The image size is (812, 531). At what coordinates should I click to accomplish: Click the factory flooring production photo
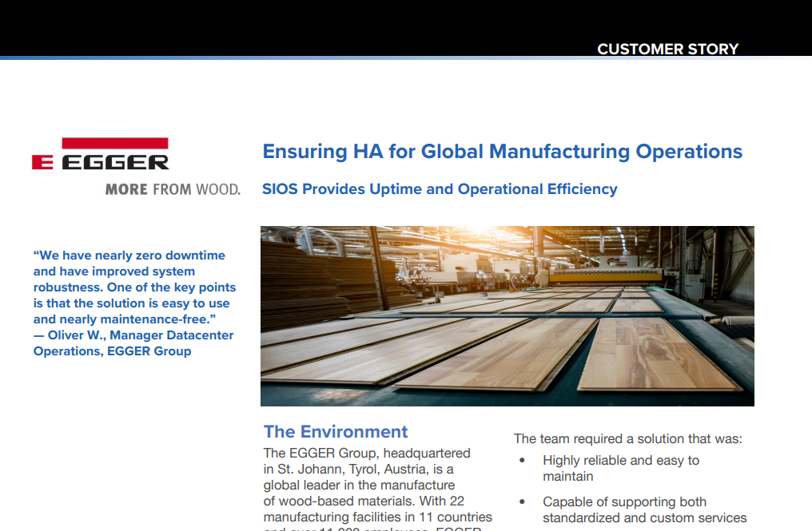[x=507, y=315]
